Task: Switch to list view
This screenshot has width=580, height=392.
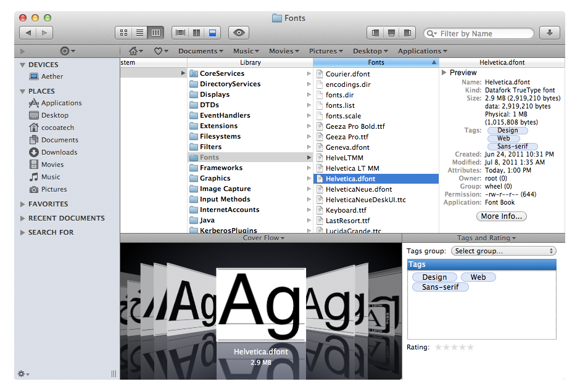Action: pyautogui.click(x=139, y=33)
